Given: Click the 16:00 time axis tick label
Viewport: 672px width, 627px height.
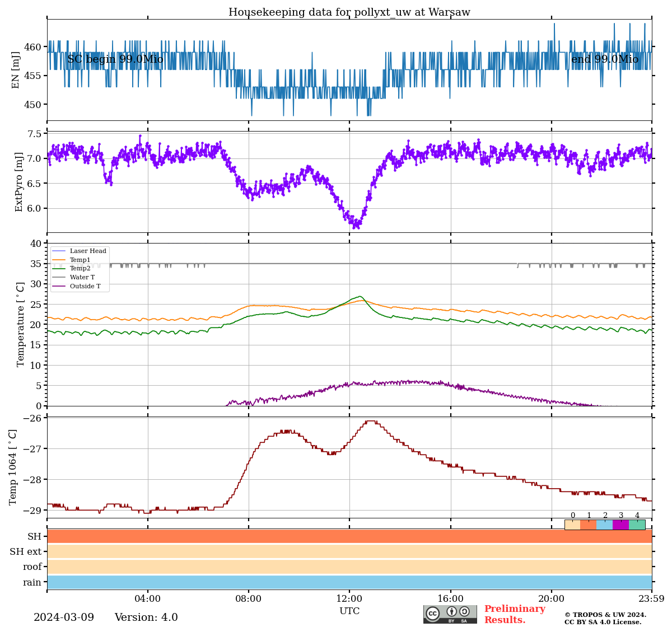Looking at the screenshot, I should [451, 599].
